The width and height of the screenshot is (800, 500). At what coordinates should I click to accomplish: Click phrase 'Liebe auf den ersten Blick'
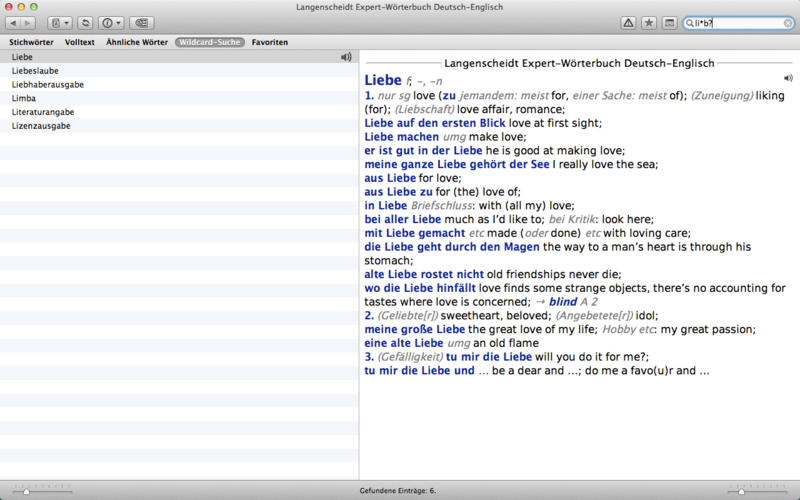435,123
